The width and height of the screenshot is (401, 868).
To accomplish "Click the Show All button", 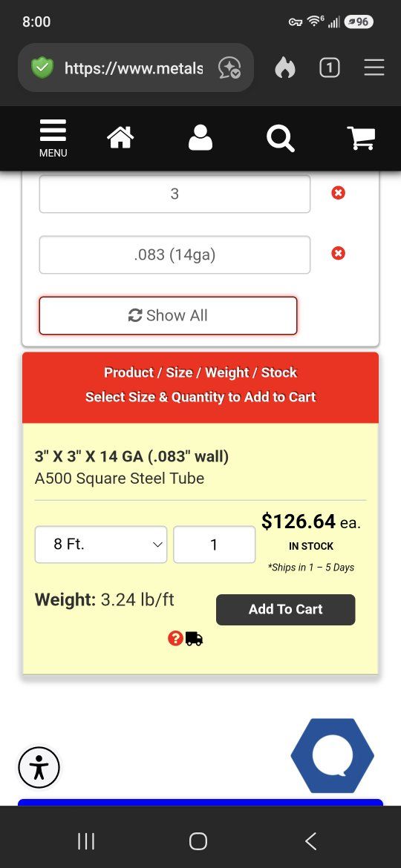I will (x=169, y=315).
